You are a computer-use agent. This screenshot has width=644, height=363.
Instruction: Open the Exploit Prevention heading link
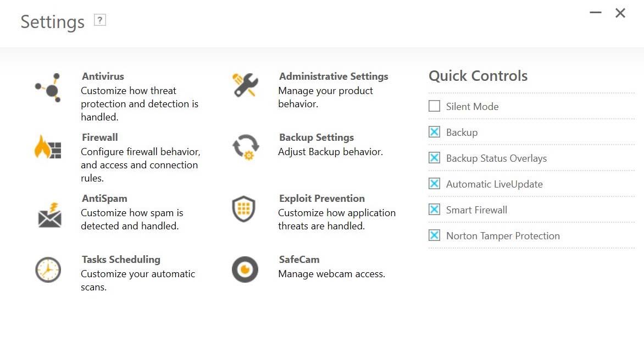[322, 199]
